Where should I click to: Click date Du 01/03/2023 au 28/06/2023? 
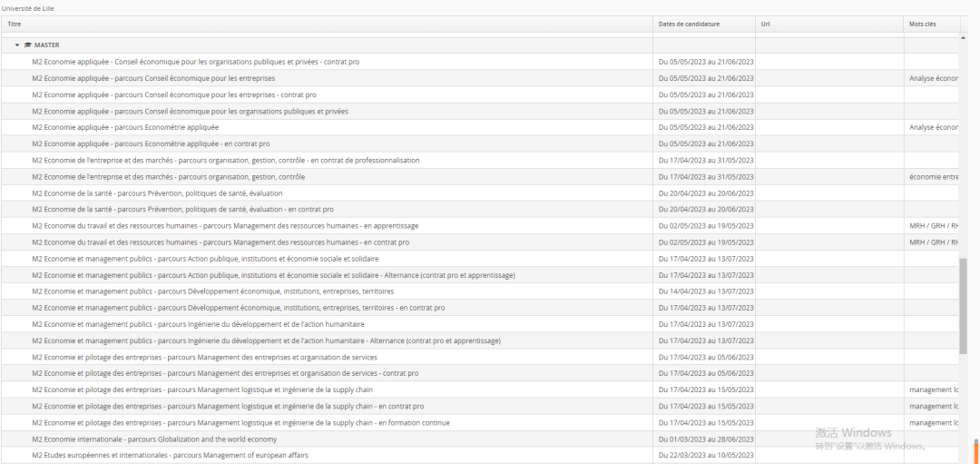[x=706, y=439]
